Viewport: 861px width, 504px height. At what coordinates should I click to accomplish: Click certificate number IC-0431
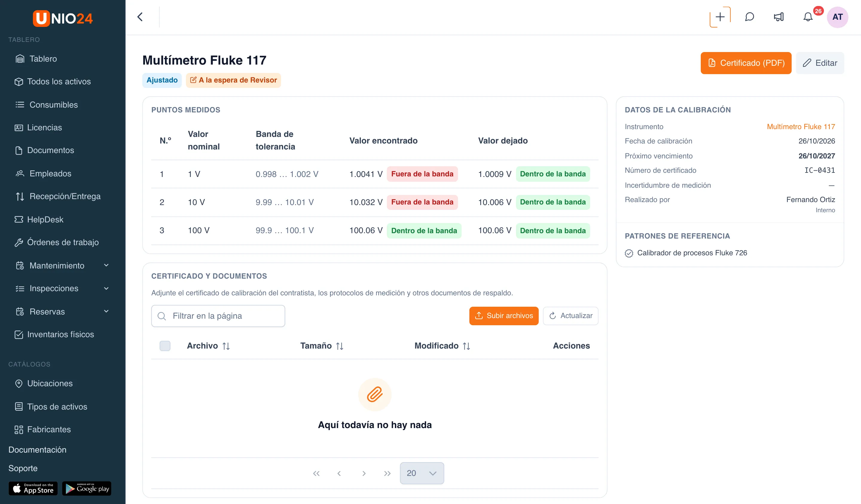click(x=819, y=170)
